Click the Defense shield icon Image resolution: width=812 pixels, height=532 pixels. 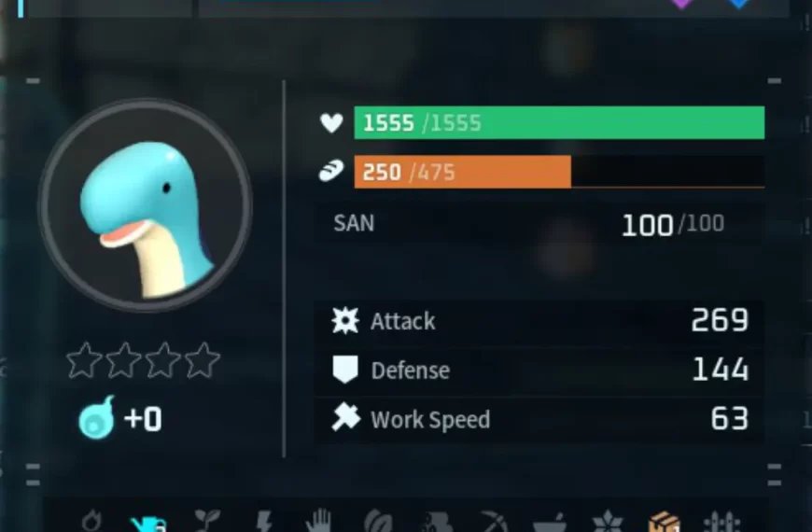pos(345,370)
